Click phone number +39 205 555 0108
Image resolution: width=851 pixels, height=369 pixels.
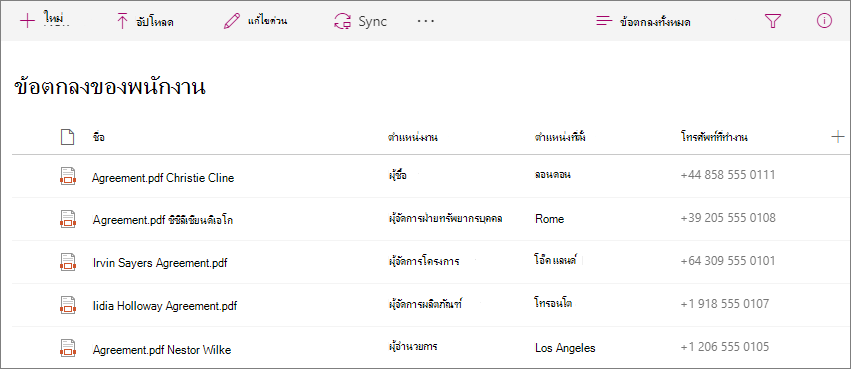(728, 218)
